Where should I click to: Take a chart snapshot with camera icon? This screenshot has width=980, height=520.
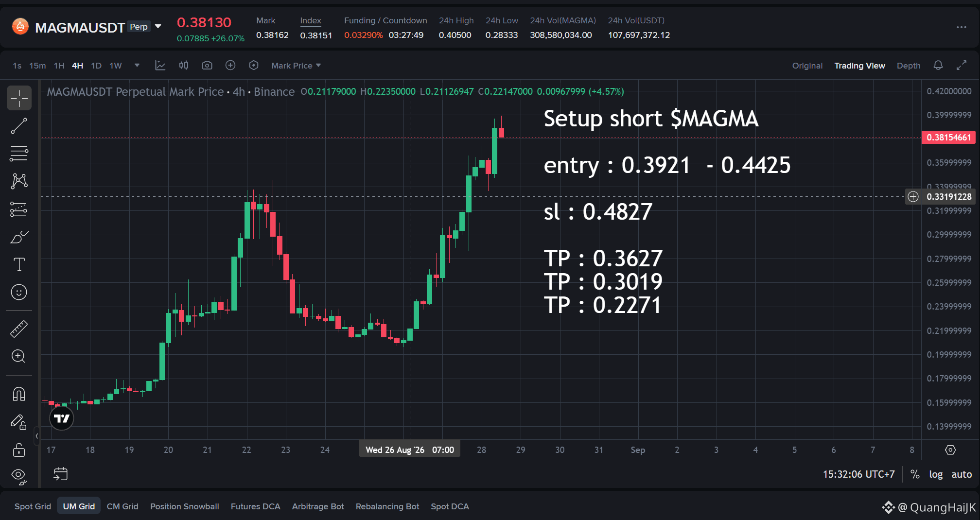click(207, 66)
